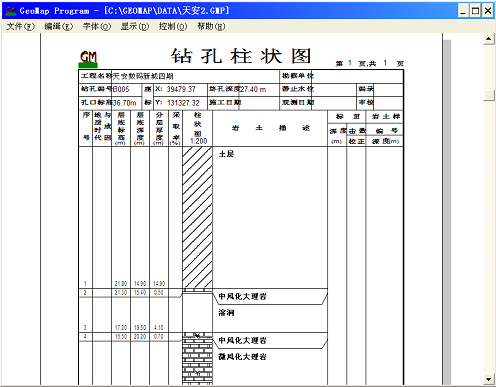Open the 控制(O) menu

pyautogui.click(x=173, y=26)
